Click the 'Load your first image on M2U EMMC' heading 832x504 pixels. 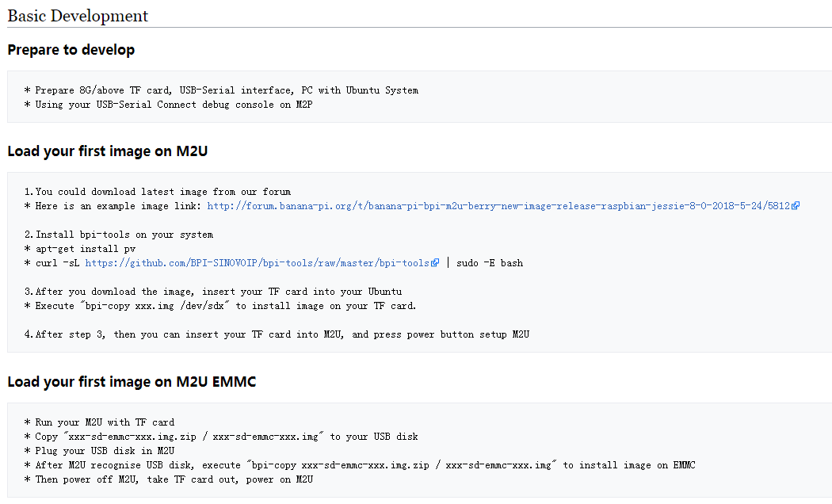point(132,382)
